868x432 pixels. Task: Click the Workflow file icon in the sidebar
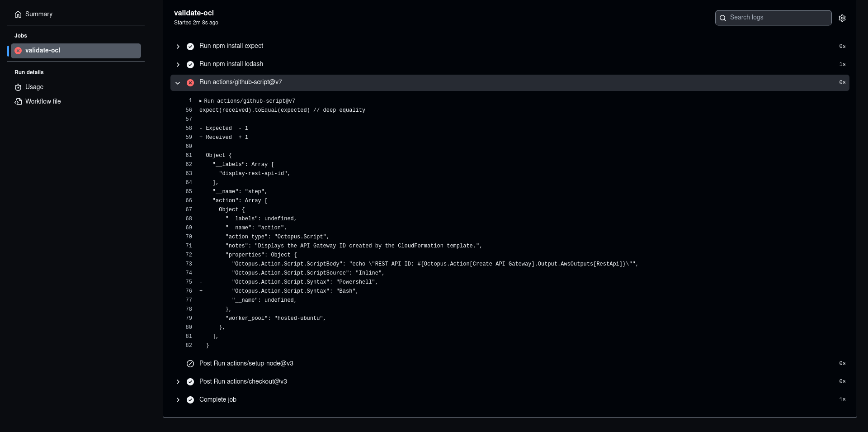(18, 101)
